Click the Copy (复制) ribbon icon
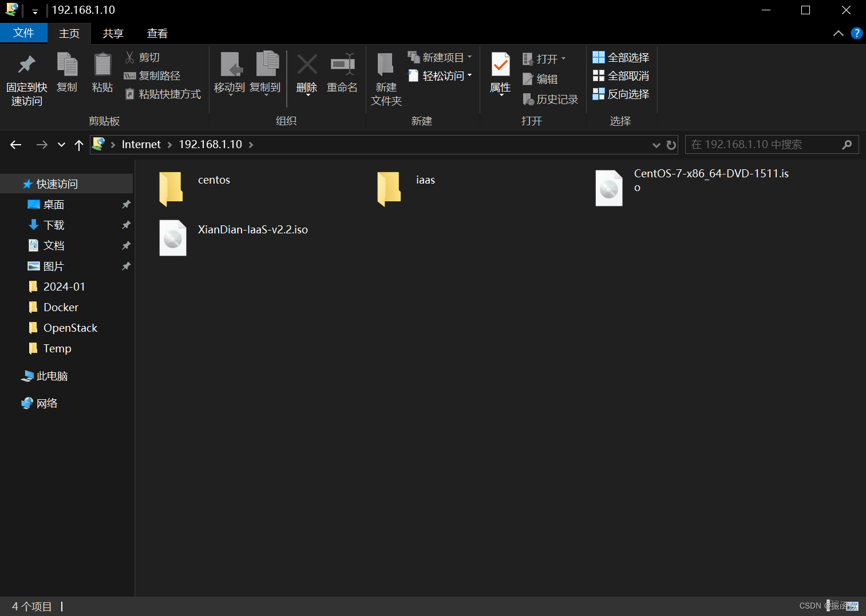Image resolution: width=866 pixels, height=616 pixels. (67, 64)
